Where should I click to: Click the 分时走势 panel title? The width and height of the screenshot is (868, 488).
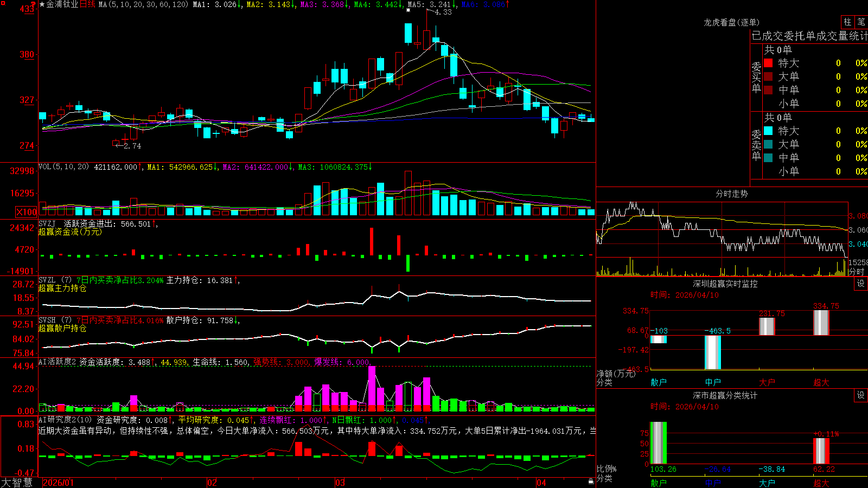tap(731, 194)
